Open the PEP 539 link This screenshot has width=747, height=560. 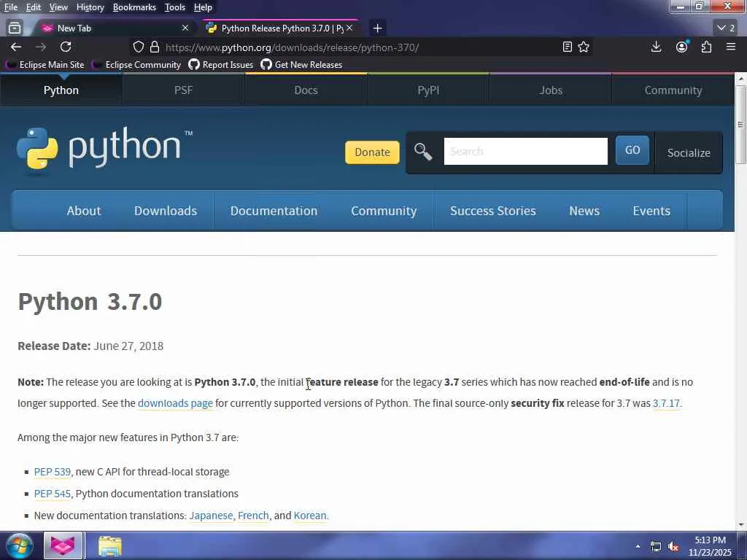pyautogui.click(x=53, y=472)
